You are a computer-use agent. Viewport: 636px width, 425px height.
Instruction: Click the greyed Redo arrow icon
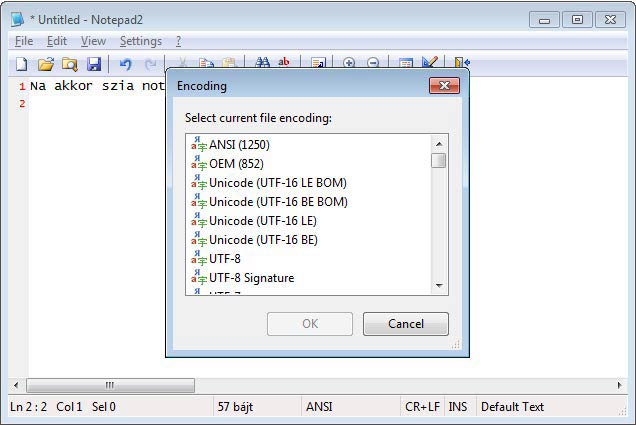click(150, 64)
